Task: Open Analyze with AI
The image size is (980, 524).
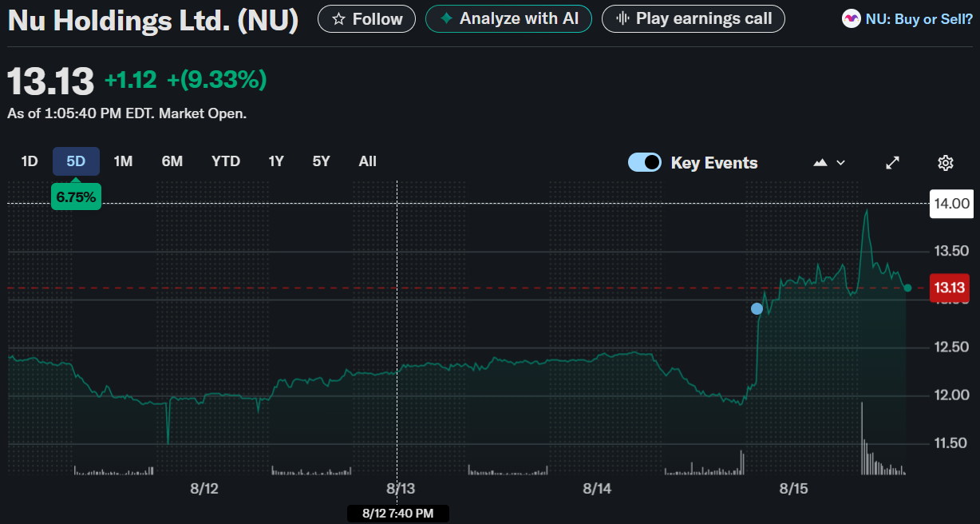Action: pyautogui.click(x=509, y=18)
